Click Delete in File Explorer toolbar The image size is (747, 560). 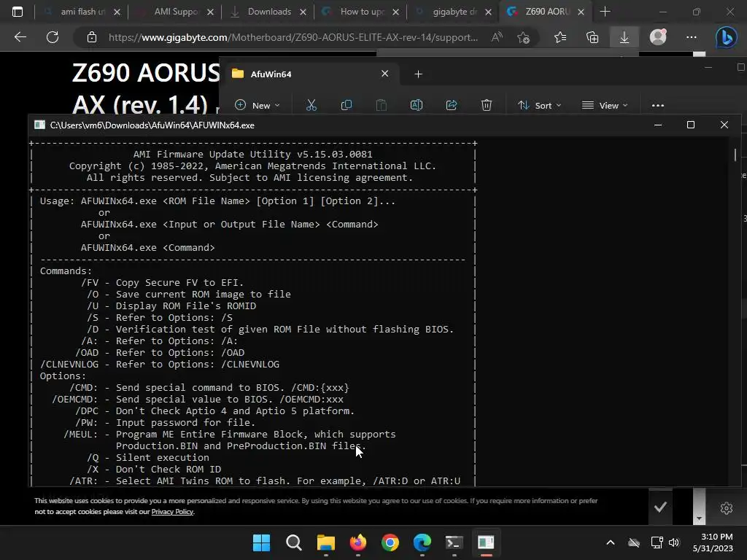pyautogui.click(x=487, y=105)
